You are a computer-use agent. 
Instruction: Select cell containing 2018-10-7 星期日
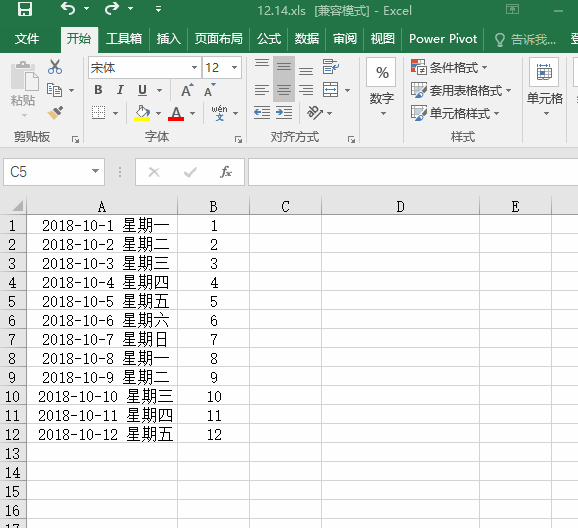click(x=102, y=339)
